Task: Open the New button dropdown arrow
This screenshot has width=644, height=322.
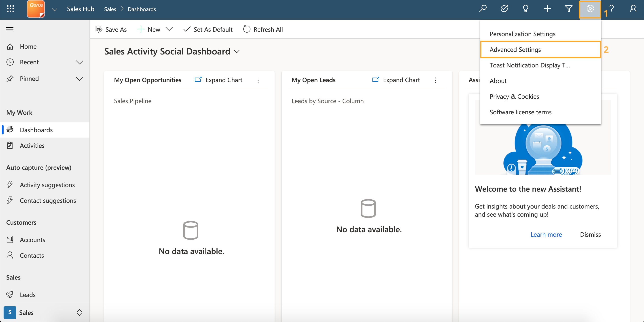Action: pos(169,29)
